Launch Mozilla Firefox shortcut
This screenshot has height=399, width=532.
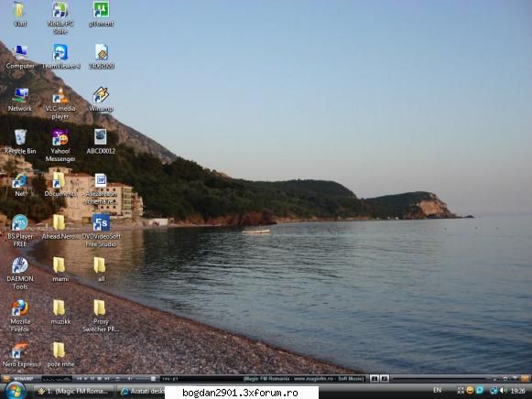(x=20, y=316)
